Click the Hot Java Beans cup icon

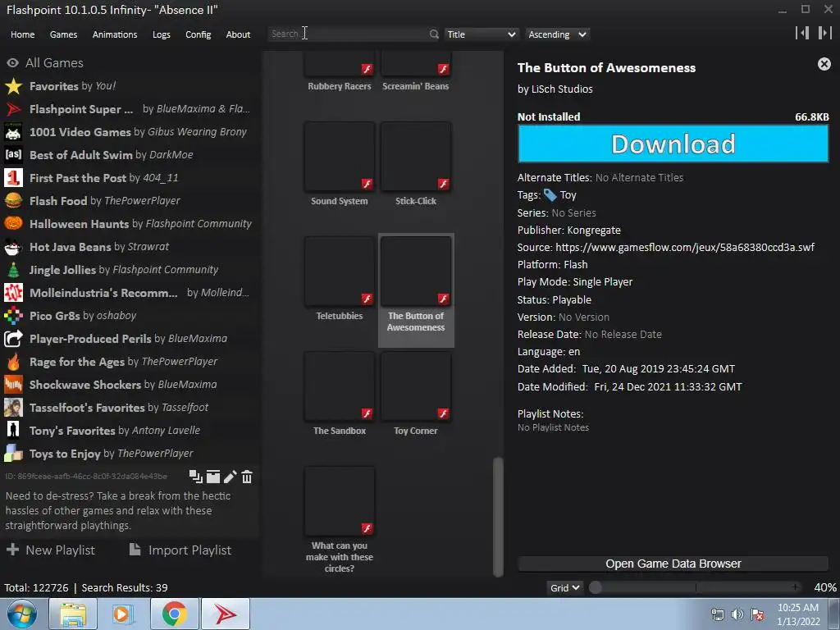[13, 246]
